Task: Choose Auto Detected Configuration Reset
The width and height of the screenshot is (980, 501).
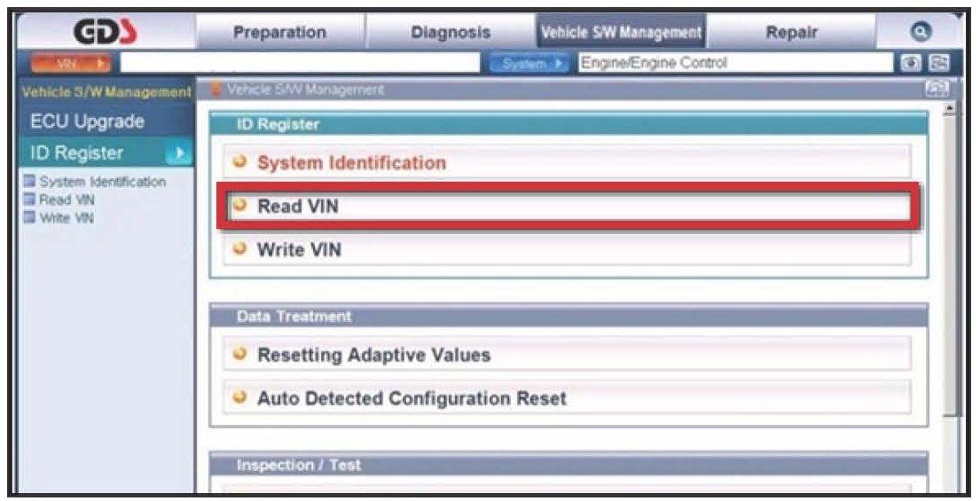Action: 411,398
